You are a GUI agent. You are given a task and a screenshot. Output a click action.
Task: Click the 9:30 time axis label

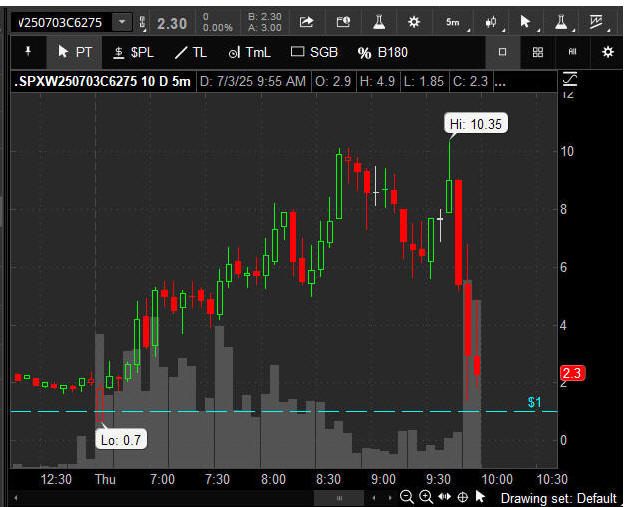pos(438,479)
